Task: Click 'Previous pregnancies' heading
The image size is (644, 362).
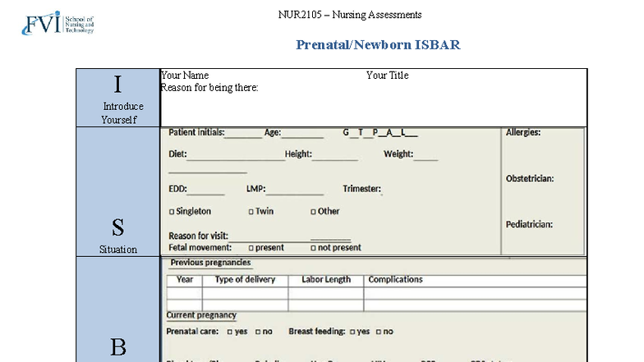Action: (x=210, y=263)
